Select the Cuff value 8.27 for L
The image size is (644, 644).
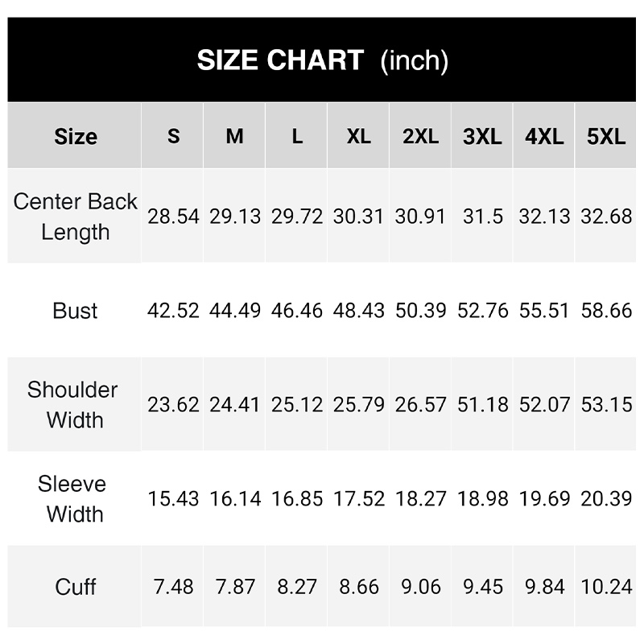point(297,587)
